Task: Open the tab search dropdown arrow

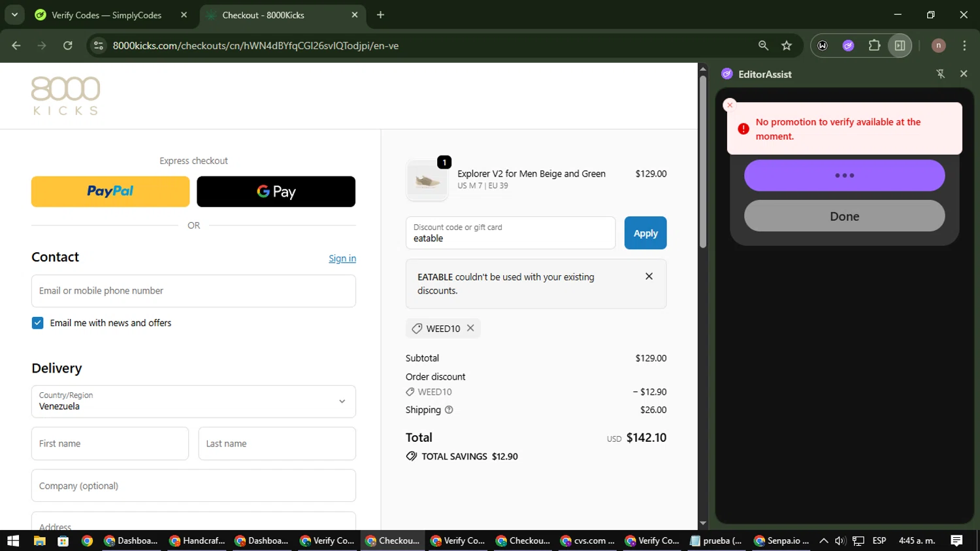Action: pyautogui.click(x=14, y=14)
